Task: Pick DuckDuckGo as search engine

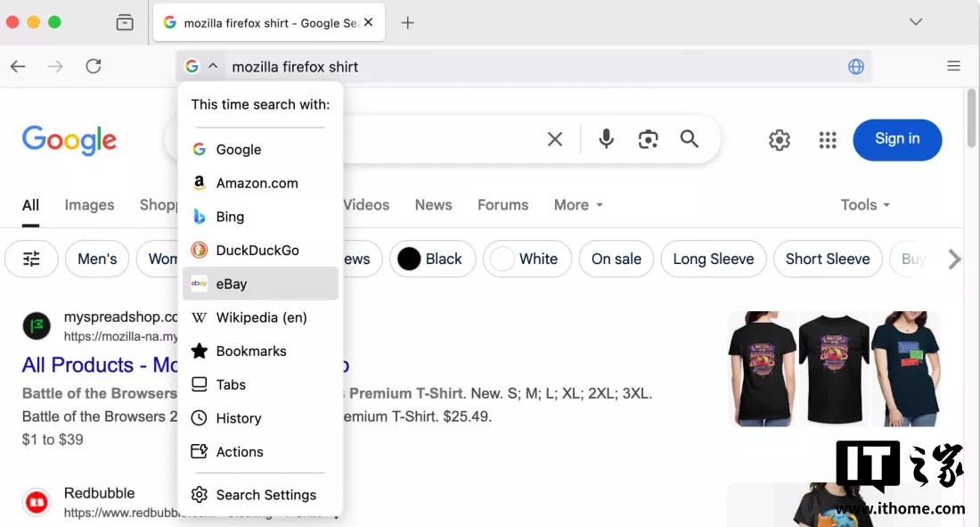Action: point(261,251)
